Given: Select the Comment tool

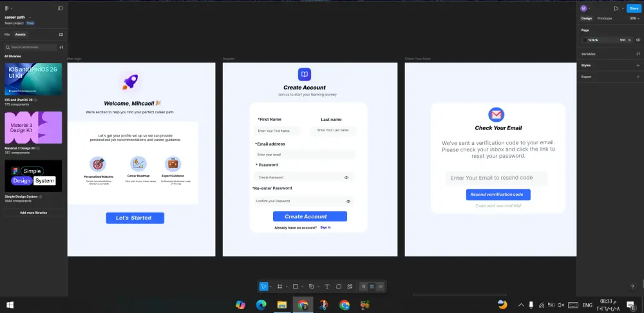Looking at the screenshot, I should [x=339, y=287].
